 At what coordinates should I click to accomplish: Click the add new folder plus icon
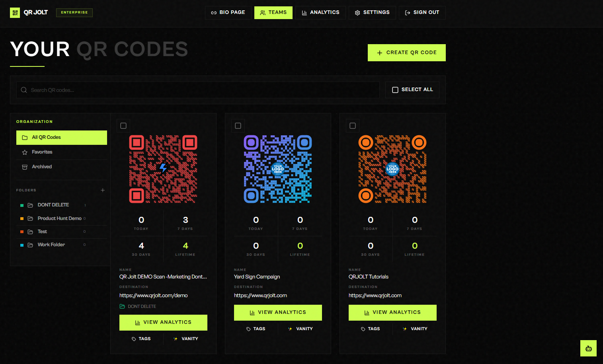click(103, 190)
